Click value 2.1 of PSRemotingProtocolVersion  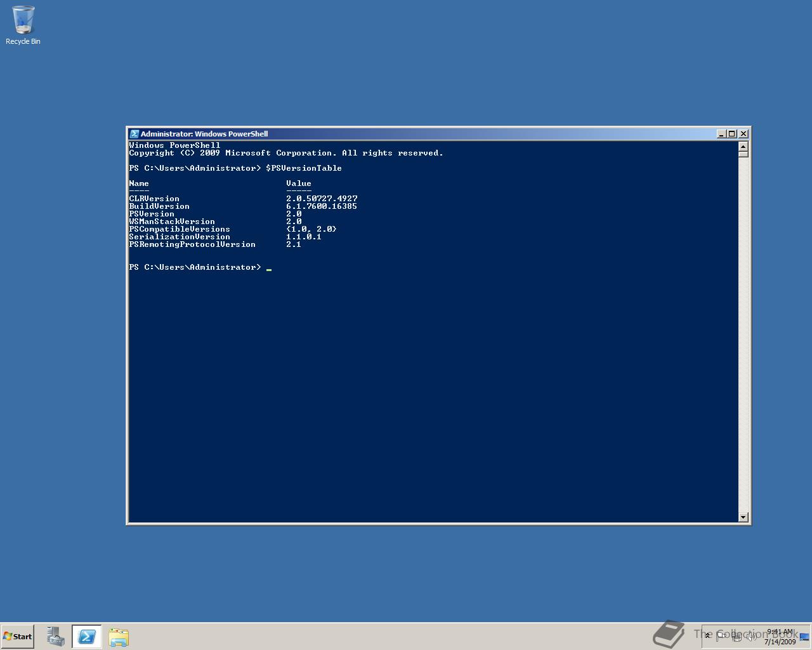tap(294, 244)
